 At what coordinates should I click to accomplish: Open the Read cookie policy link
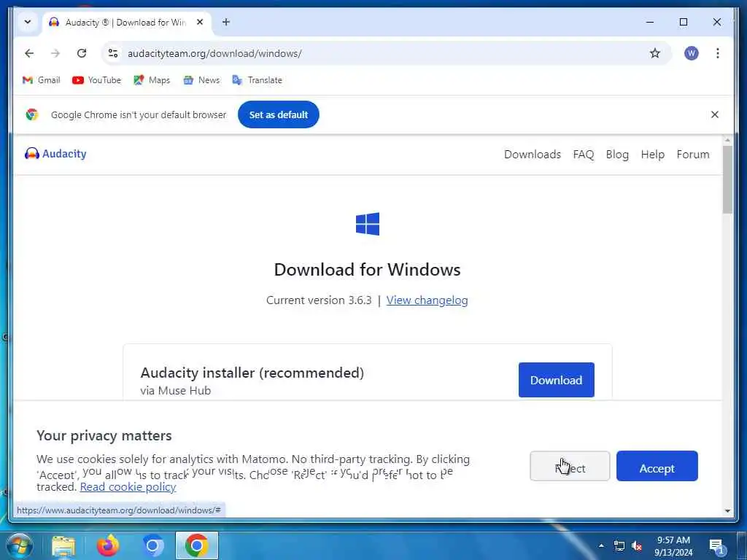pos(128,486)
